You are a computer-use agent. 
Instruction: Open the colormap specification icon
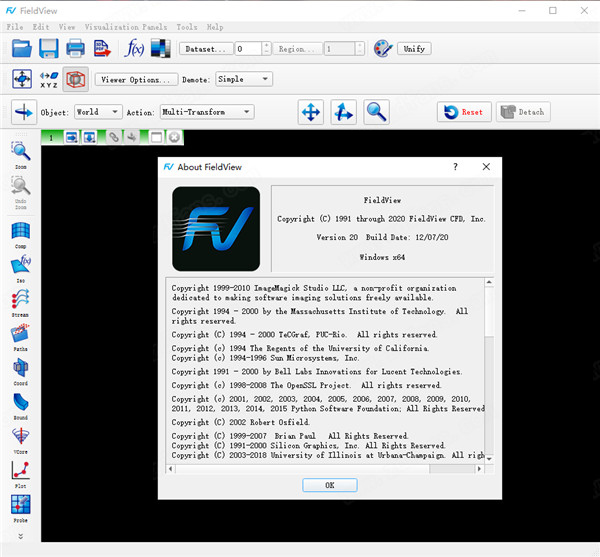[x=160, y=49]
